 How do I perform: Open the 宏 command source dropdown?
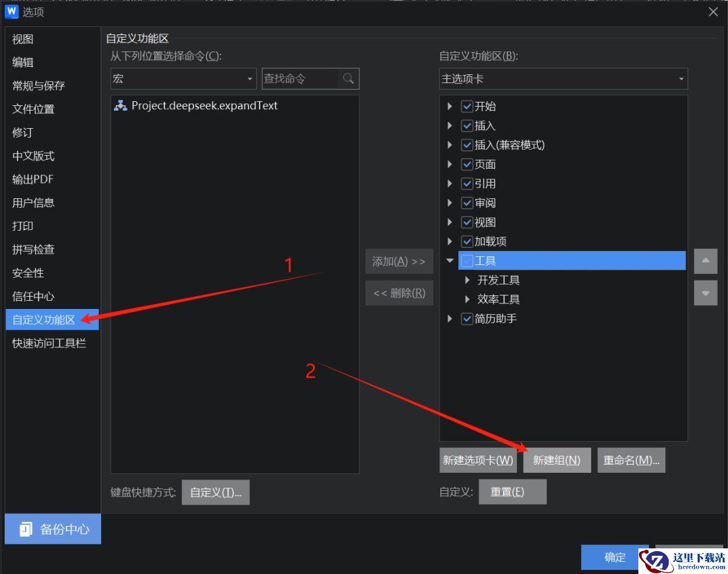tap(183, 79)
